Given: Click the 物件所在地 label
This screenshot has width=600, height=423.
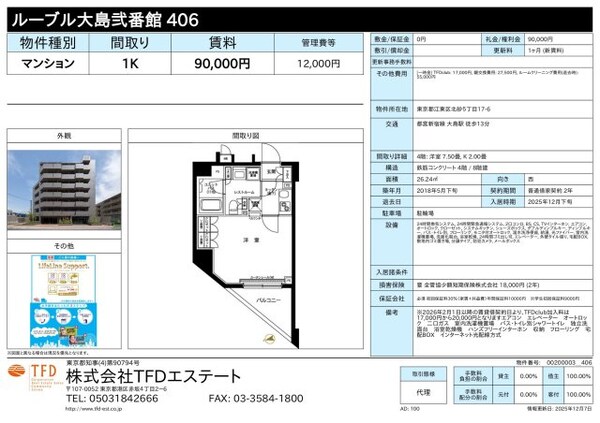Looking at the screenshot, I should (392, 109).
